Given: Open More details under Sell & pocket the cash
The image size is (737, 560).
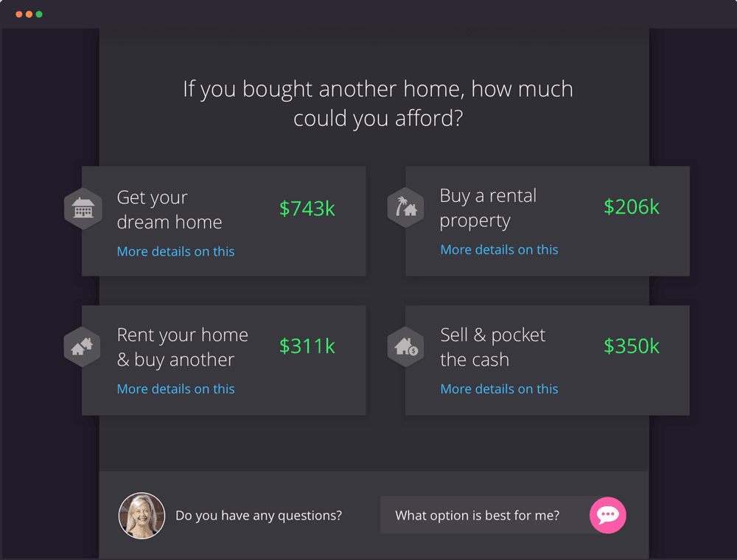Looking at the screenshot, I should 499,389.
